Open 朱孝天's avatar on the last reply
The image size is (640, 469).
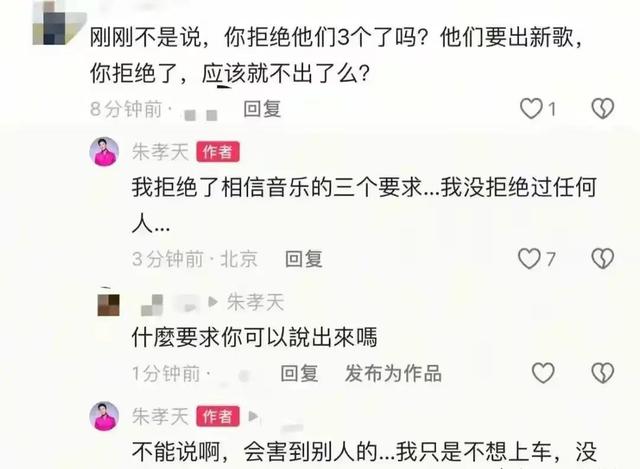pyautogui.click(x=104, y=416)
